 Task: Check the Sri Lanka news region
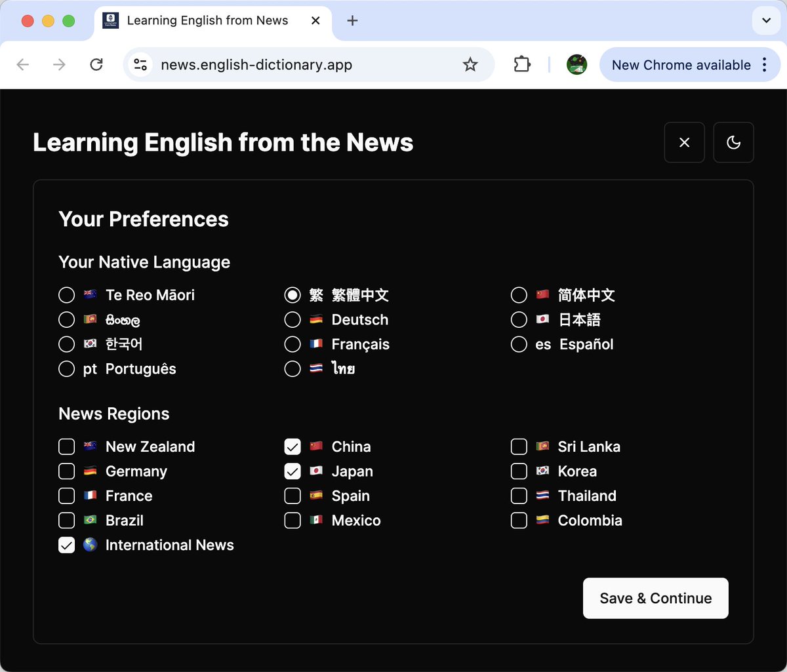pos(519,446)
